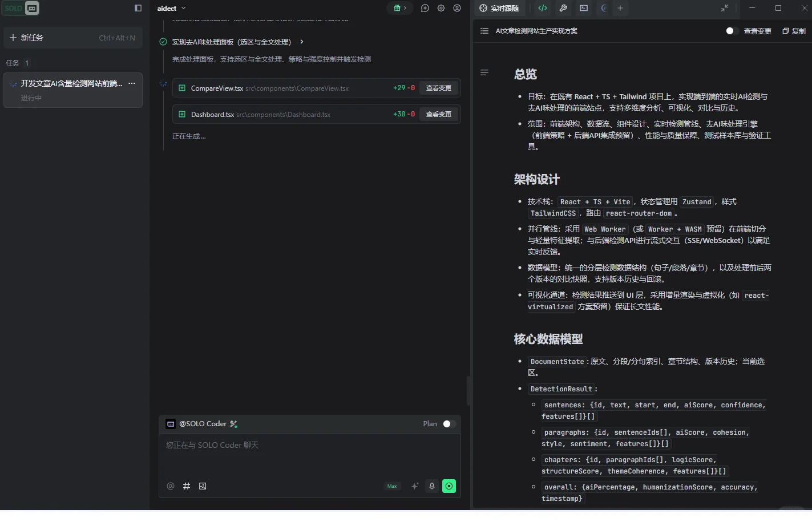Expand the green gift promotion chevron
This screenshot has width=812, height=526.
coord(406,8)
